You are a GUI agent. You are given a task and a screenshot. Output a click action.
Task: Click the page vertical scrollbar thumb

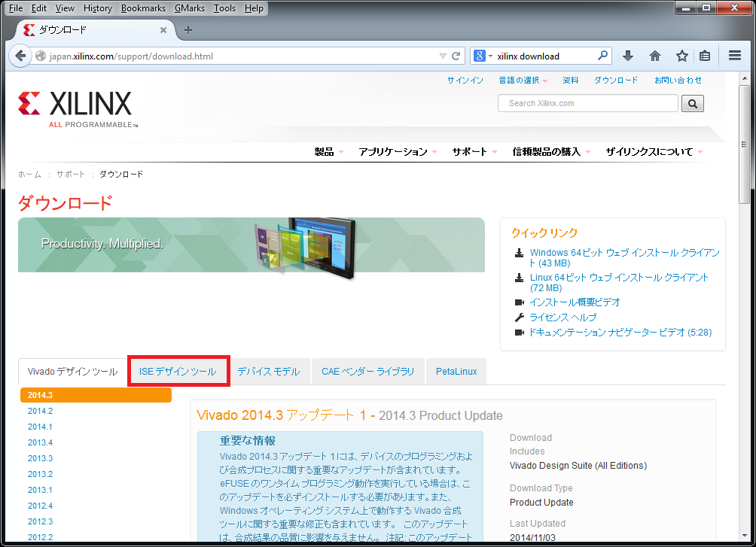(745, 144)
